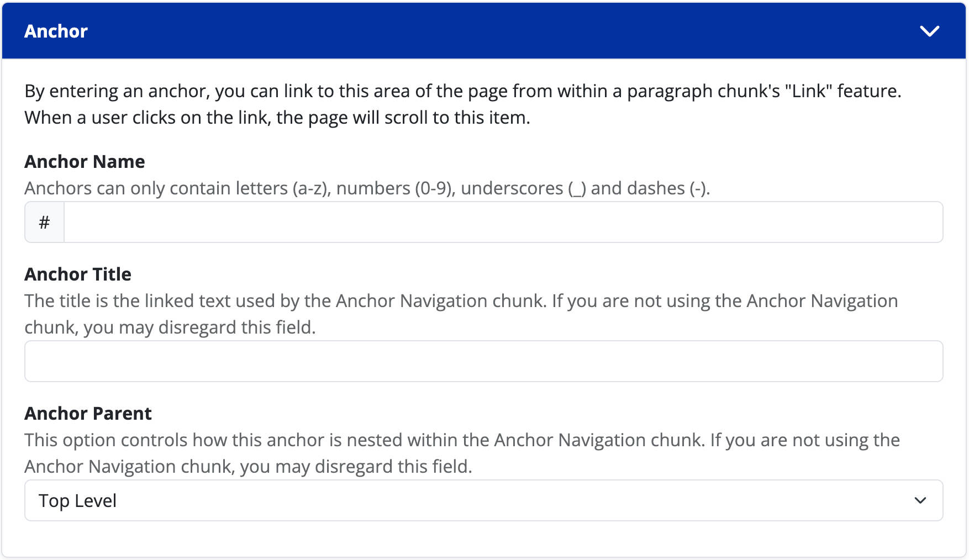969x560 pixels.
Task: Select Top Level in the parent selector
Action: [x=78, y=500]
